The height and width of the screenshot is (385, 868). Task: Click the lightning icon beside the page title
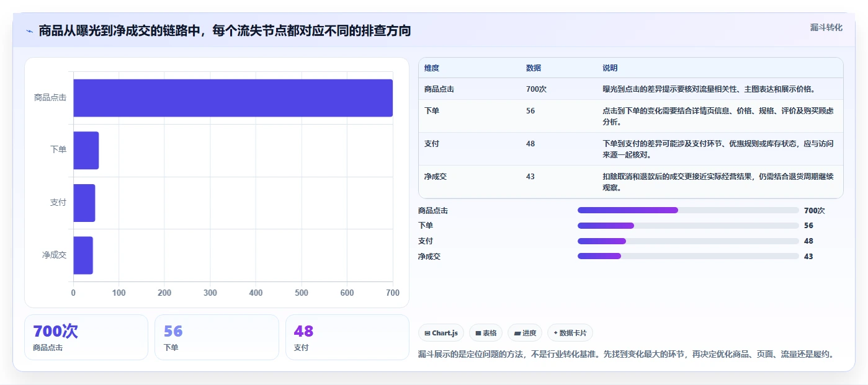[x=29, y=31]
